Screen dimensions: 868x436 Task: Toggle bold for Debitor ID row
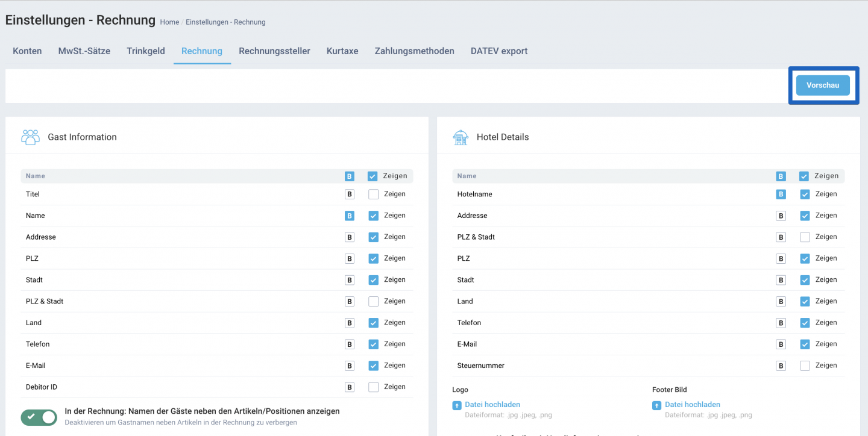pyautogui.click(x=350, y=387)
